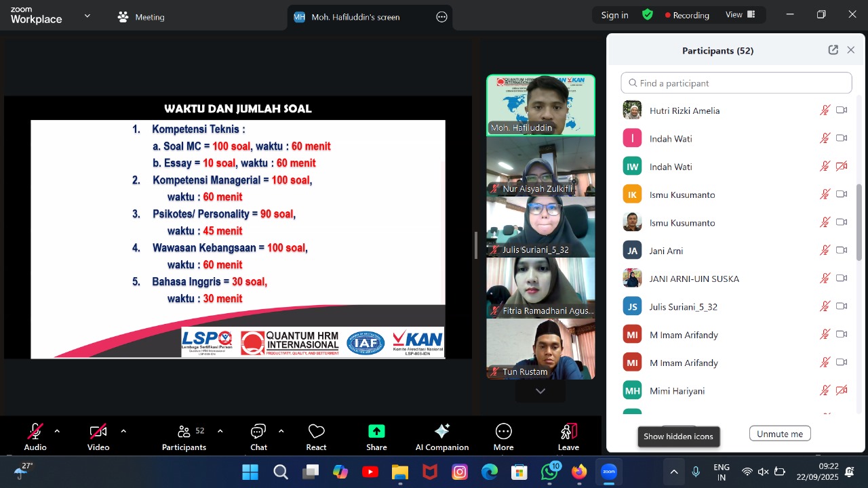
Task: Open AI Companion
Action: tap(442, 432)
